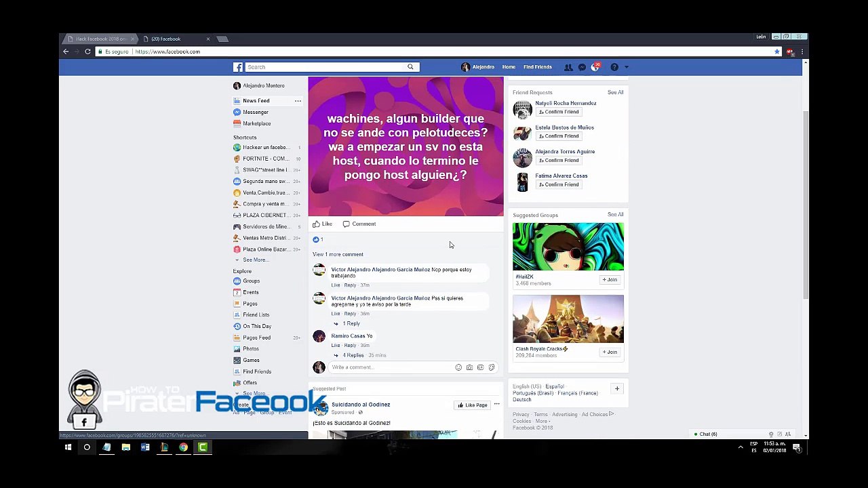
Task: Open the FORTNITE - COM... shortcut
Action: point(266,159)
